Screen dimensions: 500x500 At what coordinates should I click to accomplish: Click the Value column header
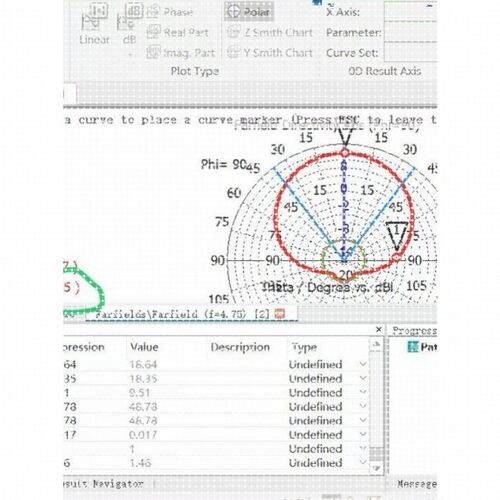click(144, 347)
